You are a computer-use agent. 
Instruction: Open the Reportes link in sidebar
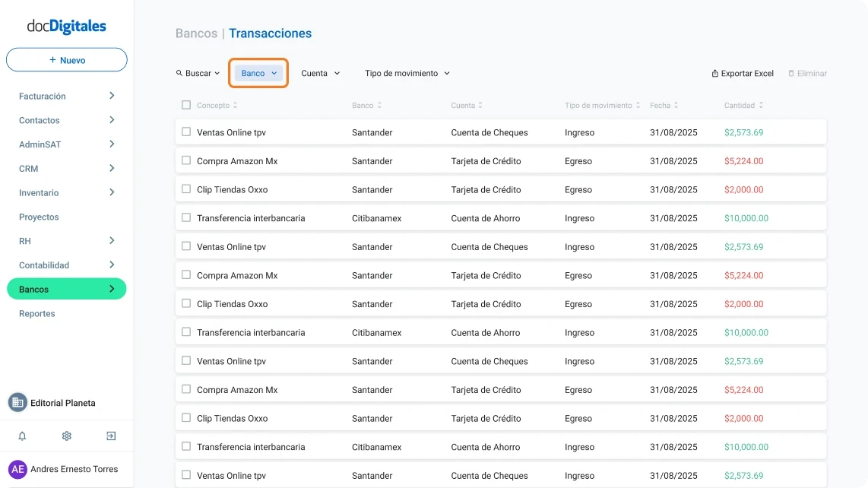click(x=36, y=313)
